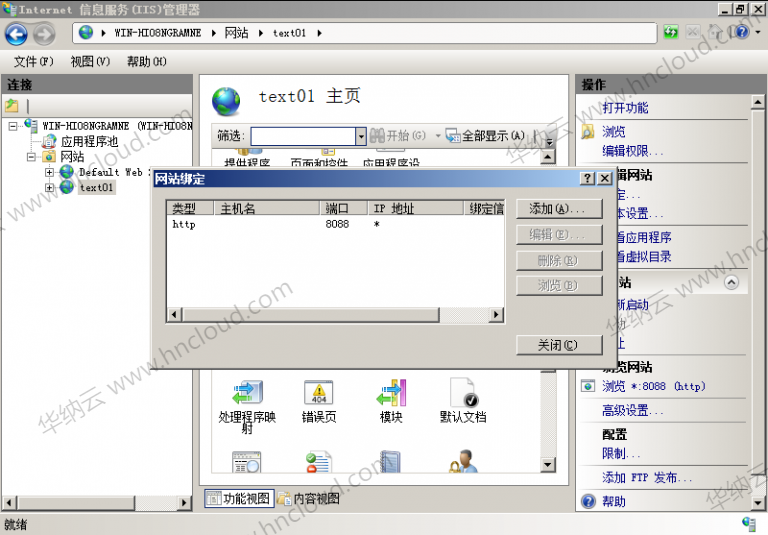
Task: Click feature view scroll down arrow
Action: pos(548,463)
